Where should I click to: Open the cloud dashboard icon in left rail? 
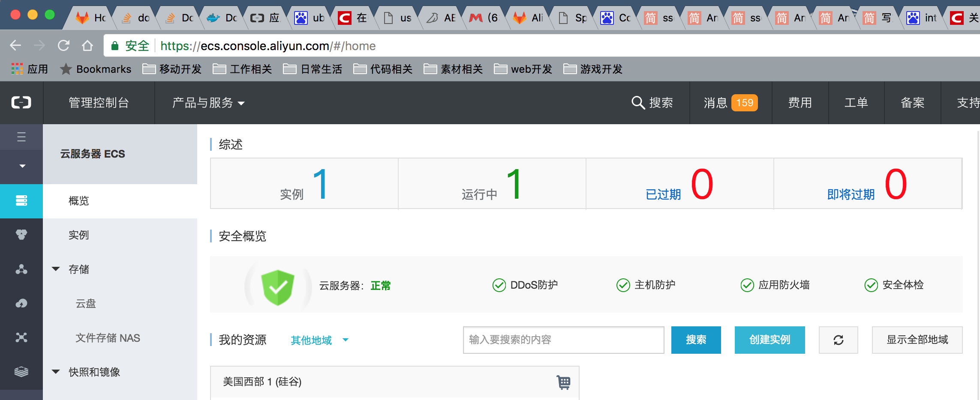(x=21, y=303)
